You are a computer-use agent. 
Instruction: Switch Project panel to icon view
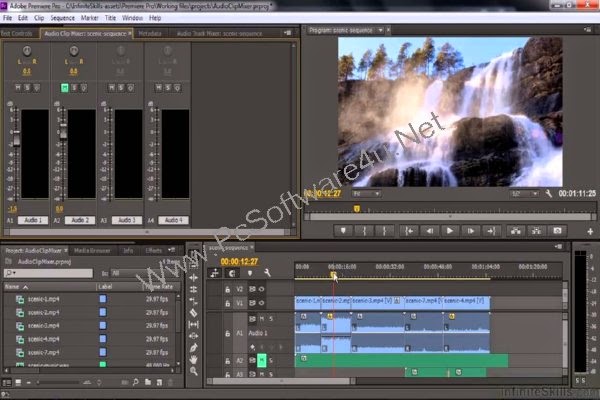point(18,382)
